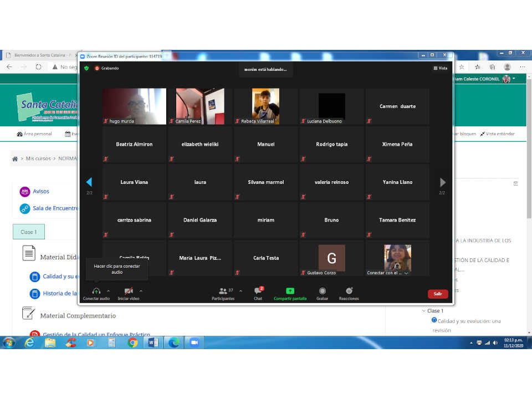
Task: Reload the page in the browser
Action: [38, 67]
